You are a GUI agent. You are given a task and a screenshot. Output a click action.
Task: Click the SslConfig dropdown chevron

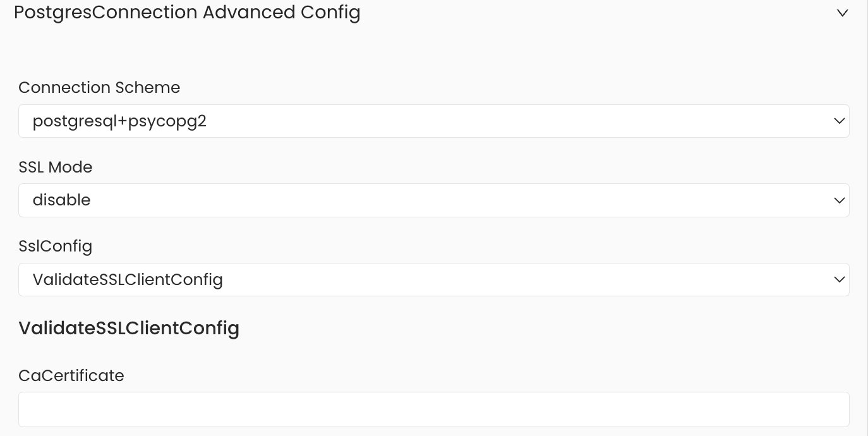[x=840, y=279]
